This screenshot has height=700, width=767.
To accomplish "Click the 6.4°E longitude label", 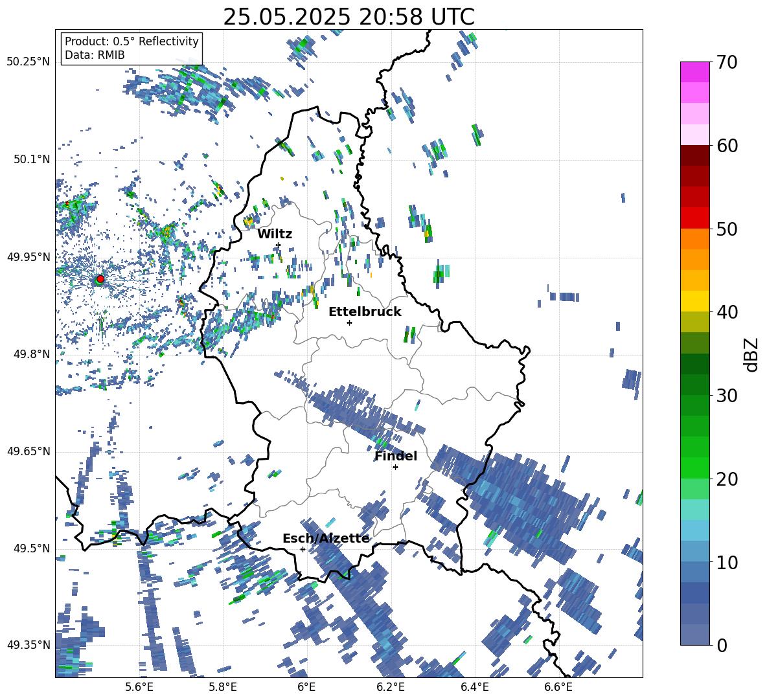I will (x=474, y=687).
